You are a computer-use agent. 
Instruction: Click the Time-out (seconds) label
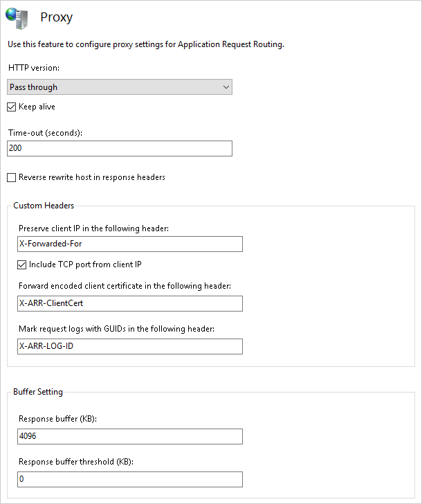45,133
